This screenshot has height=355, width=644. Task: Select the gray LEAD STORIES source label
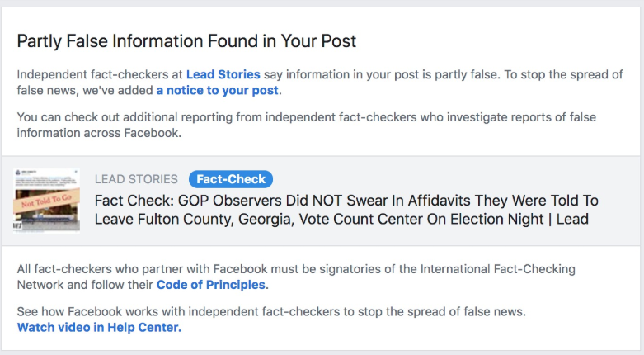click(x=136, y=179)
